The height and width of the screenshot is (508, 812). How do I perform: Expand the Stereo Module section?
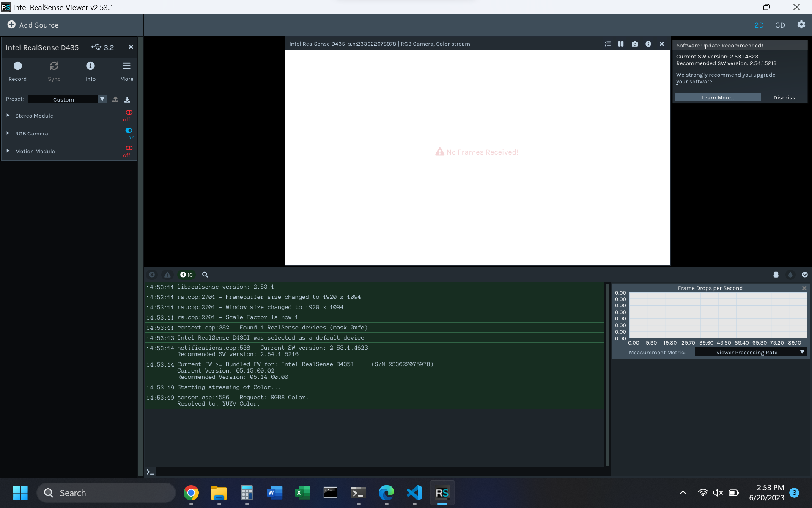pyautogui.click(x=7, y=115)
